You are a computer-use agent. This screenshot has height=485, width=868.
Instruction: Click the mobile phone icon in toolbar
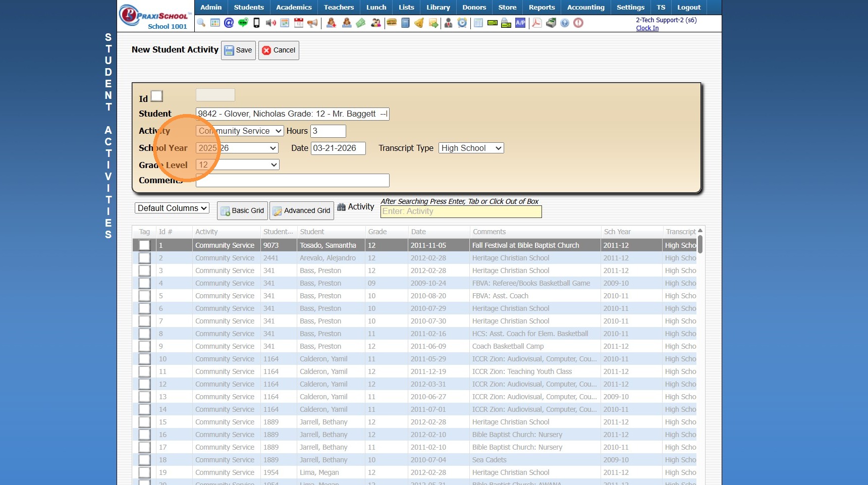click(256, 23)
